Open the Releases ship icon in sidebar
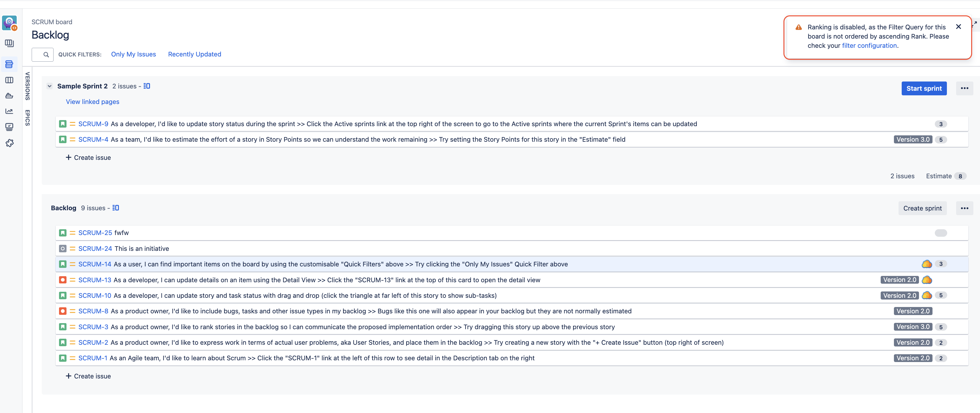980x413 pixels. 9,96
